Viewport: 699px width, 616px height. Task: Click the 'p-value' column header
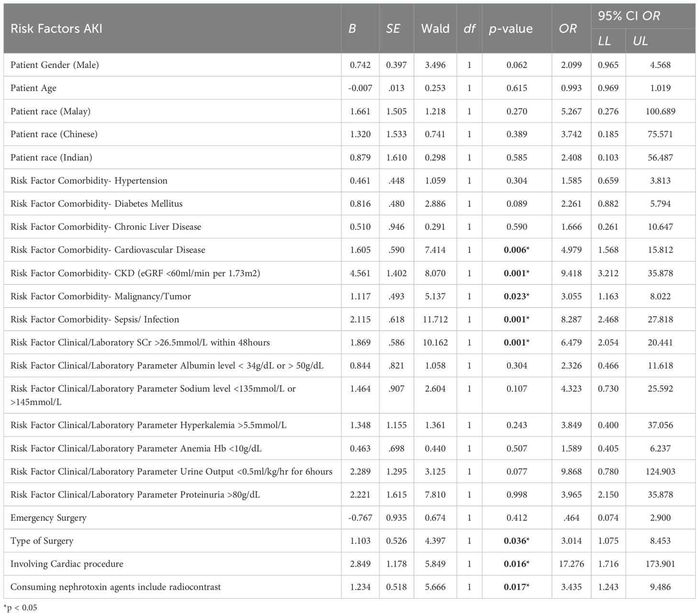pyautogui.click(x=510, y=29)
